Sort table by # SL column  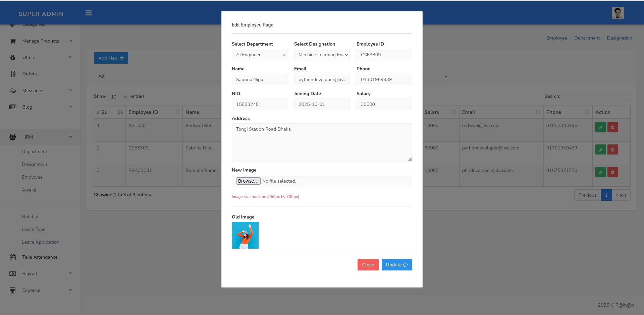pos(110,112)
